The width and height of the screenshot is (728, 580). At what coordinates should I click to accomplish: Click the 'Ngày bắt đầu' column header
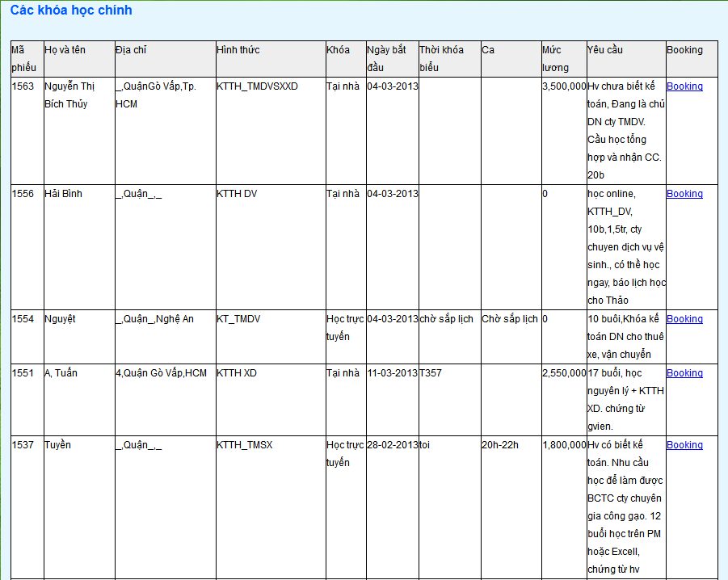point(387,58)
